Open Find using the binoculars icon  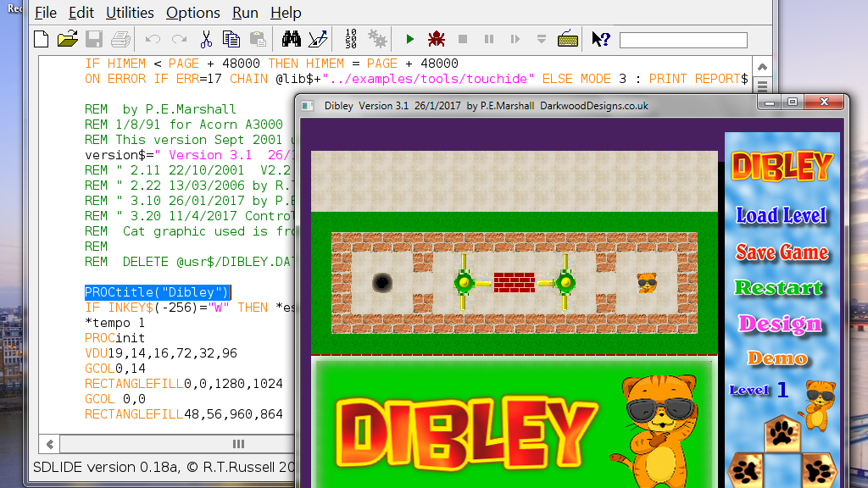tap(292, 39)
